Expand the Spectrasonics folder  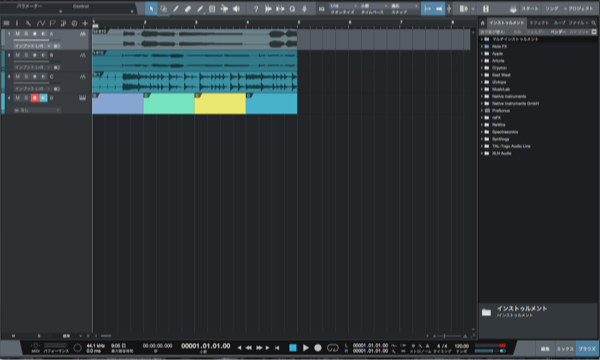pos(482,132)
